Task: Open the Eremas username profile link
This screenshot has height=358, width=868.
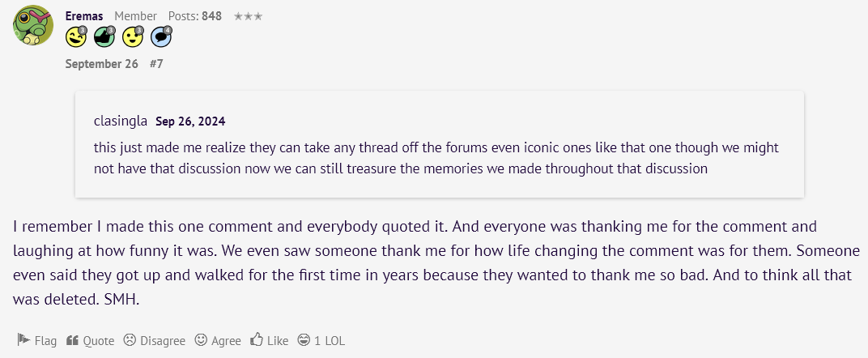Action: pyautogui.click(x=84, y=16)
